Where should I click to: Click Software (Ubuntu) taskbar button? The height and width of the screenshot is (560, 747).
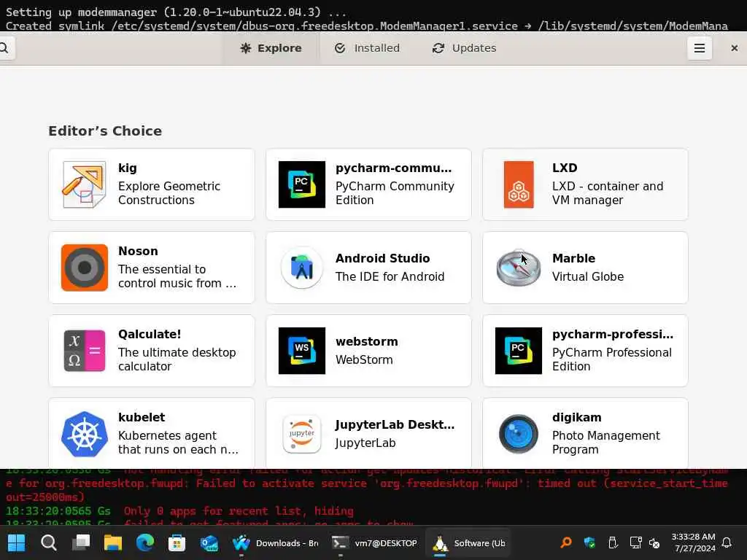pos(468,542)
